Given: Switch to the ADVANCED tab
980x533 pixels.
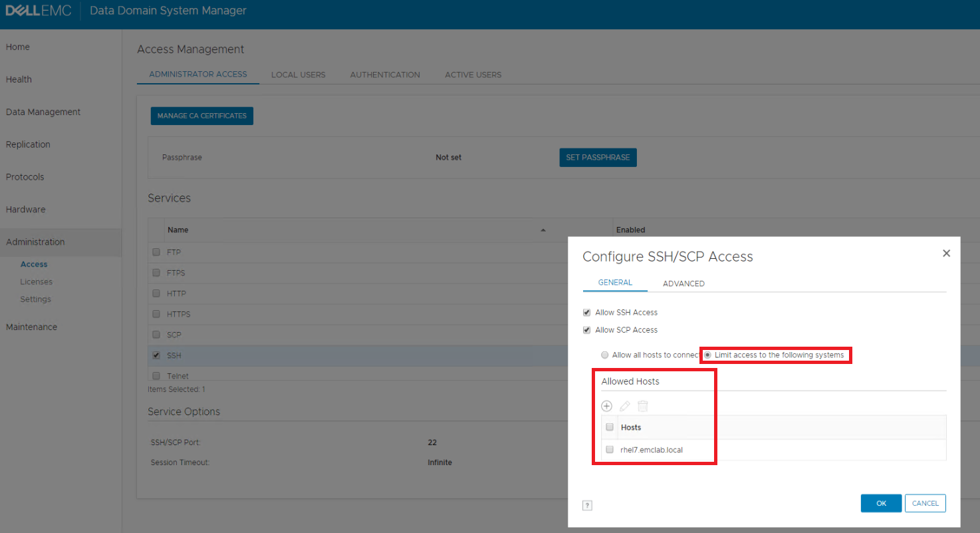Looking at the screenshot, I should pos(683,283).
